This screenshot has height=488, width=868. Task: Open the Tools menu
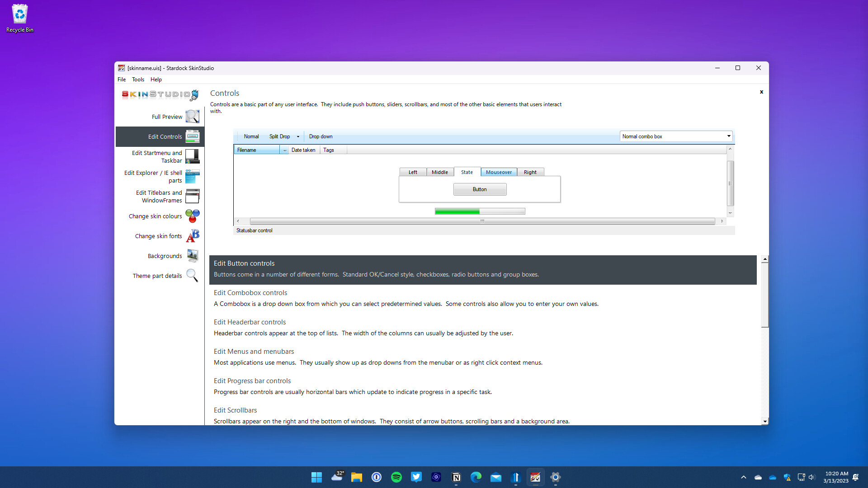138,79
